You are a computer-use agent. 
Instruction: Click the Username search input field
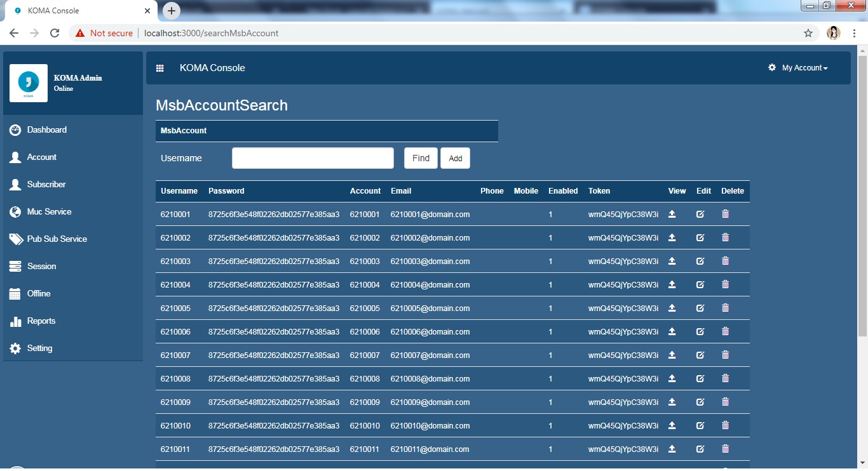312,157
